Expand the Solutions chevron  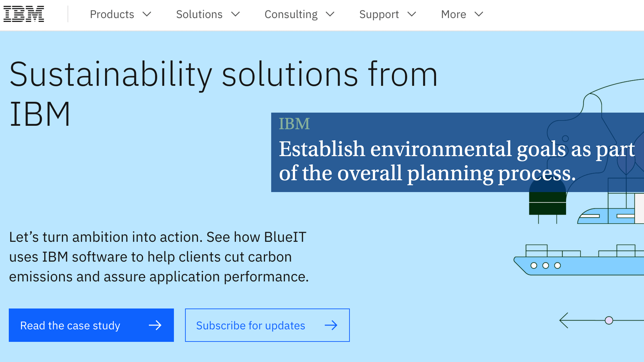235,14
